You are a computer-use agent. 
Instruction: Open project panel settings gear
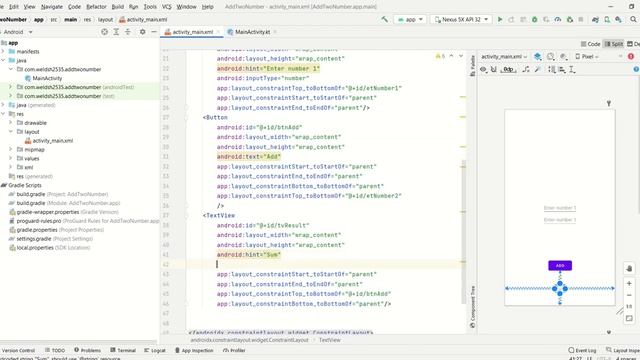point(142,32)
